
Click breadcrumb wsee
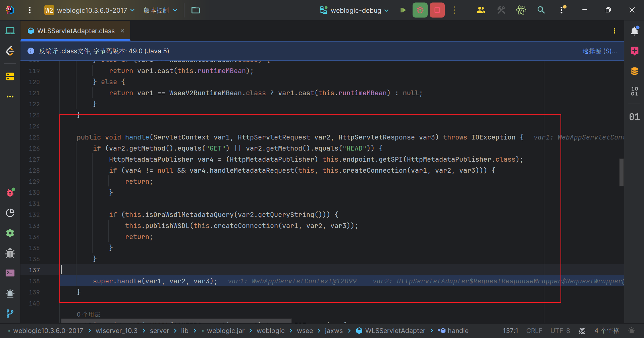tap(305, 331)
